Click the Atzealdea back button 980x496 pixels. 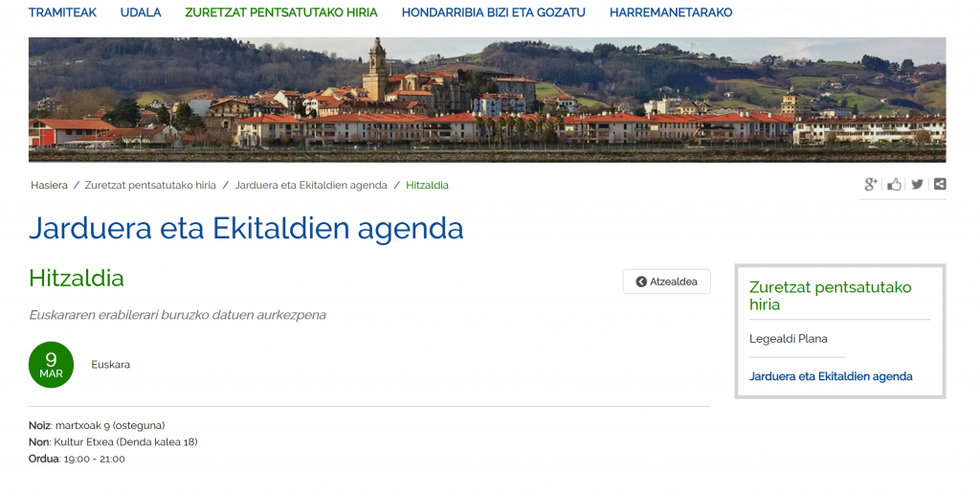[666, 282]
